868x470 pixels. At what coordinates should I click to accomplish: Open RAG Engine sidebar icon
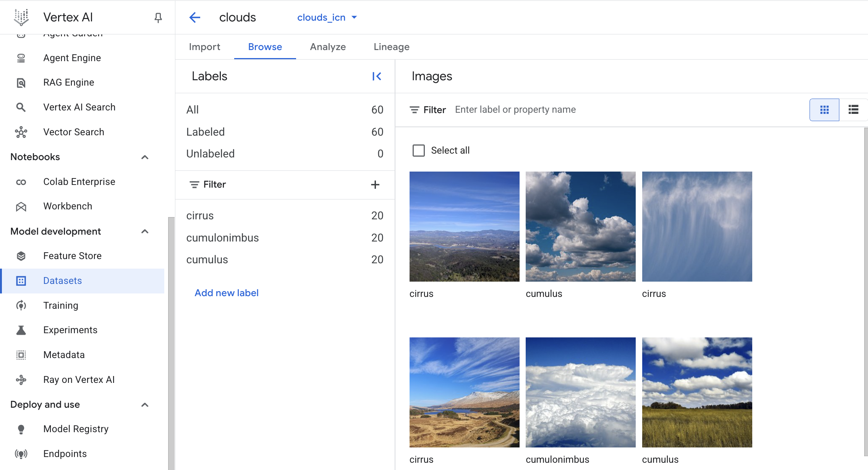click(21, 83)
